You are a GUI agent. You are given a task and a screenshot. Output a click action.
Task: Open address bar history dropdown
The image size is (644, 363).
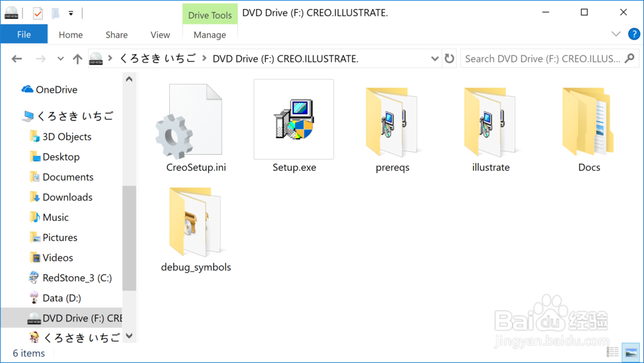click(435, 59)
